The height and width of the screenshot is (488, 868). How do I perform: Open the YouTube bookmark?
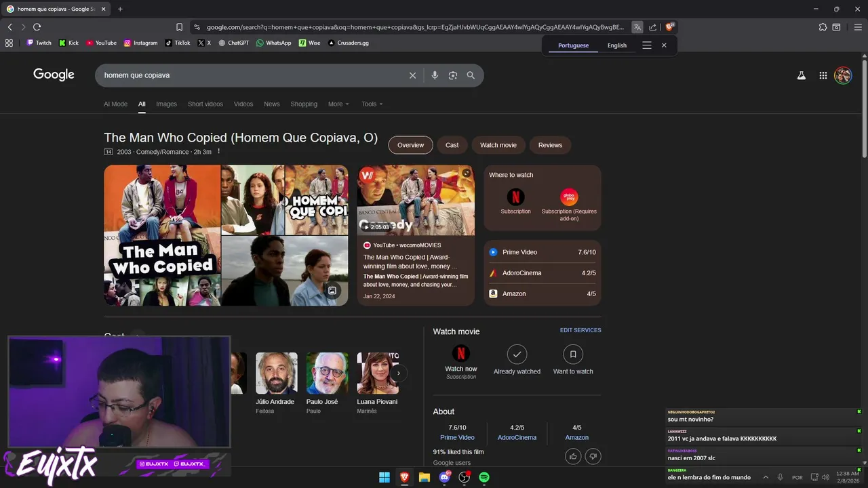pos(101,43)
